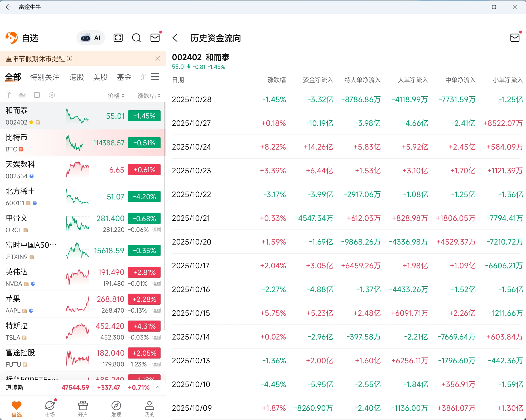Open the copy/device icon in the watchlist toolbar

tap(8, 95)
